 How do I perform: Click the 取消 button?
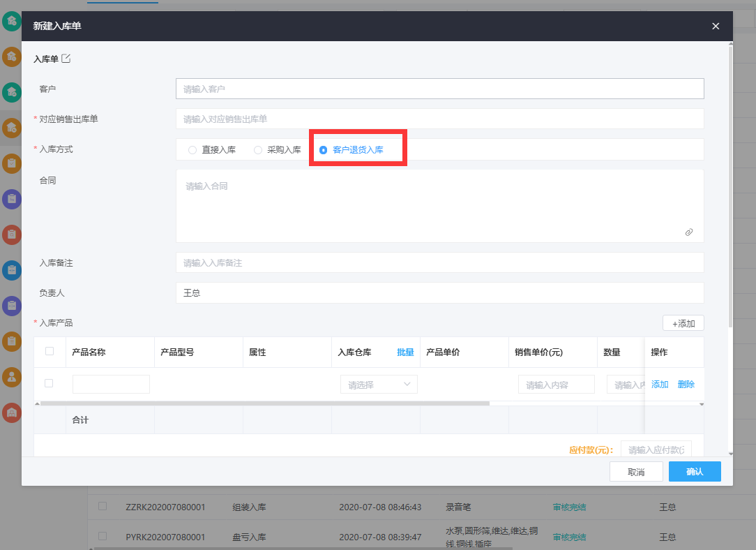(636, 471)
